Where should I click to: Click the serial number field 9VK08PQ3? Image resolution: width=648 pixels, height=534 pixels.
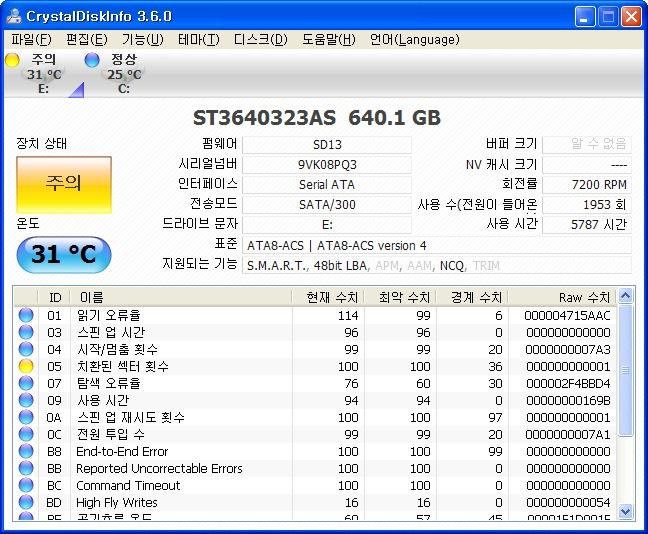327,165
